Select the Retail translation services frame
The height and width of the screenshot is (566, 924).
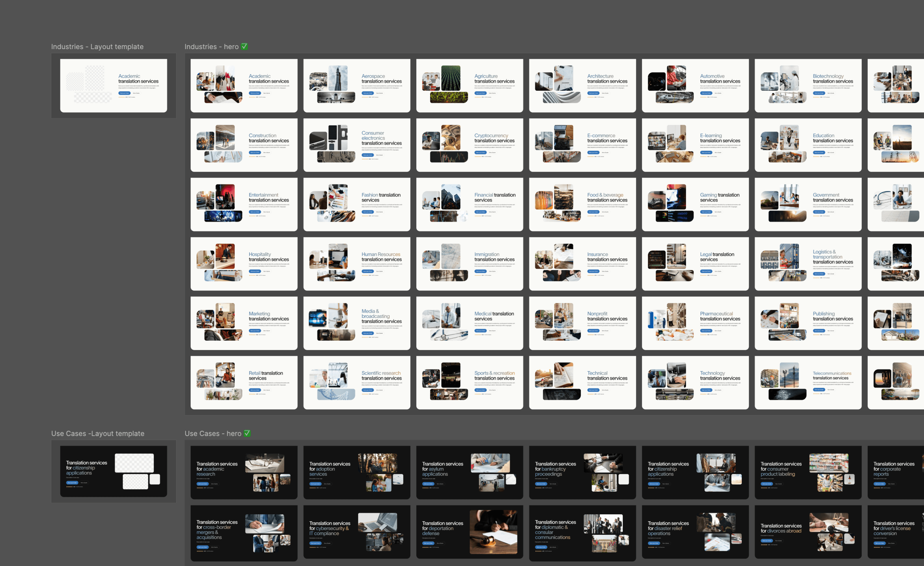pyautogui.click(x=244, y=383)
